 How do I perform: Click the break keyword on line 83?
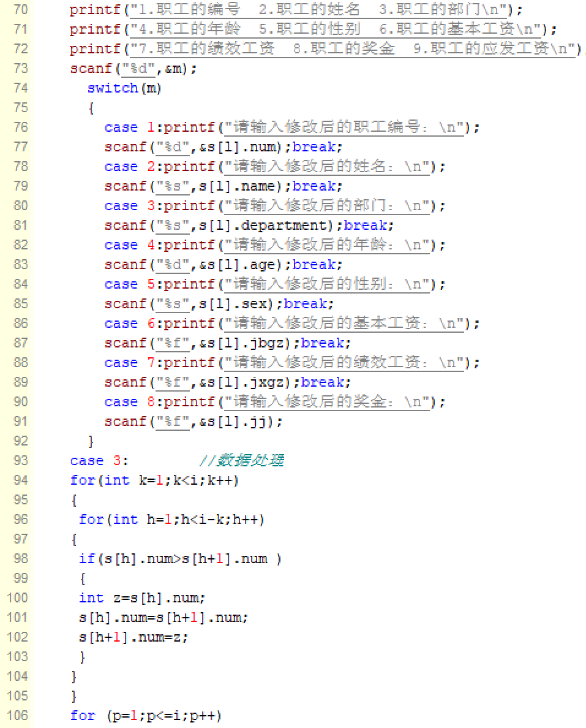[314, 264]
